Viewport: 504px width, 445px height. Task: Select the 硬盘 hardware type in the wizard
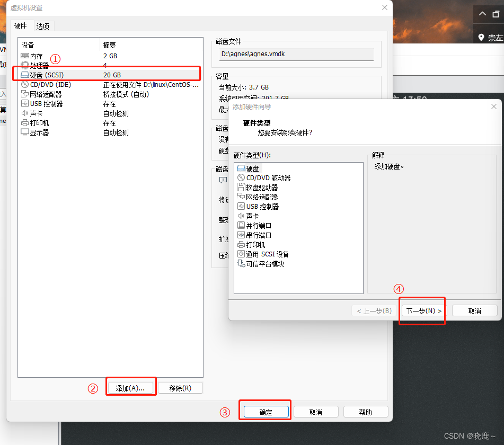pyautogui.click(x=252, y=168)
